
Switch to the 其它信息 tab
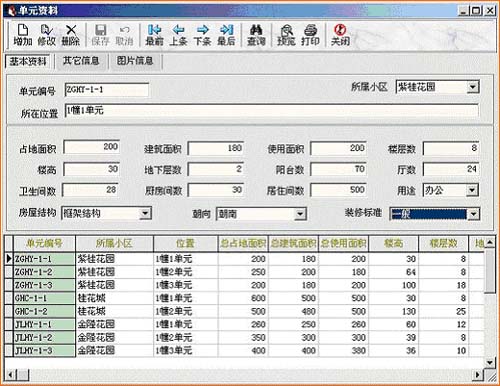(x=81, y=61)
